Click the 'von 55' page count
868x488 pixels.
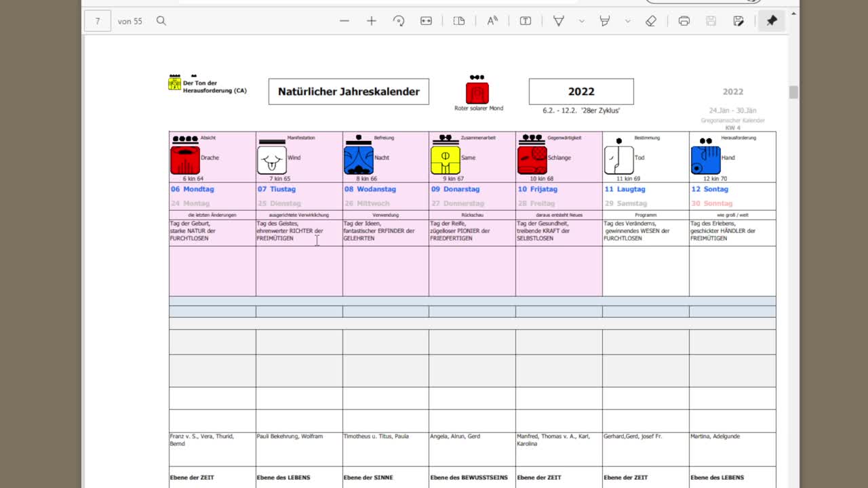tap(130, 21)
